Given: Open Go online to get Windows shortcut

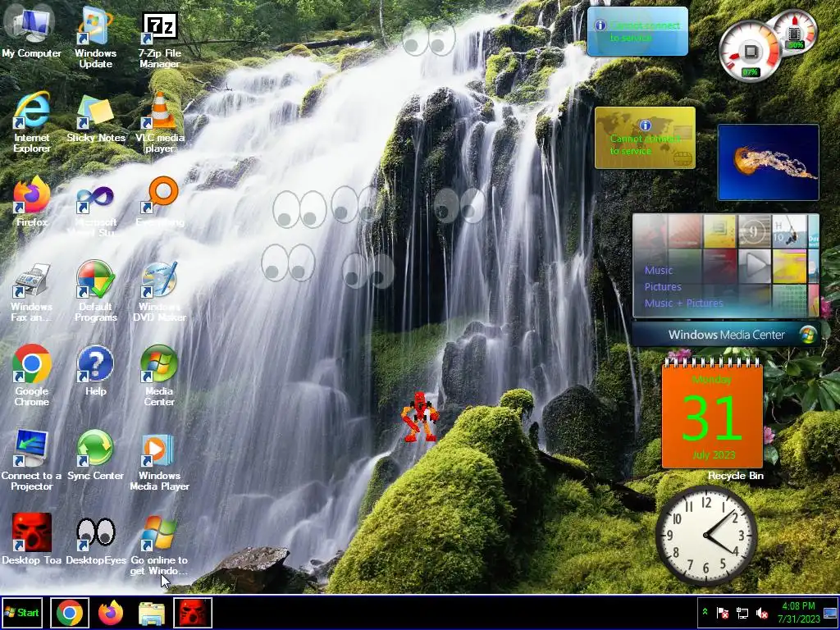Looking at the screenshot, I should (x=160, y=545).
